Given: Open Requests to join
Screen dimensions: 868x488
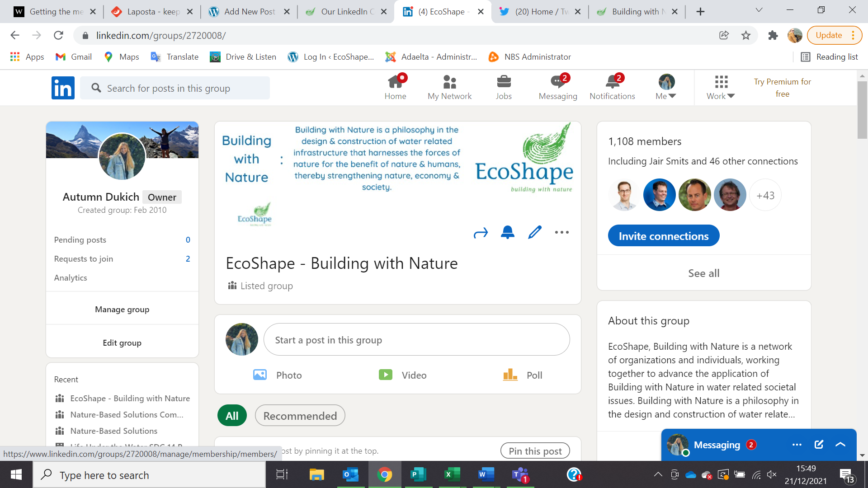Looking at the screenshot, I should (122, 259).
